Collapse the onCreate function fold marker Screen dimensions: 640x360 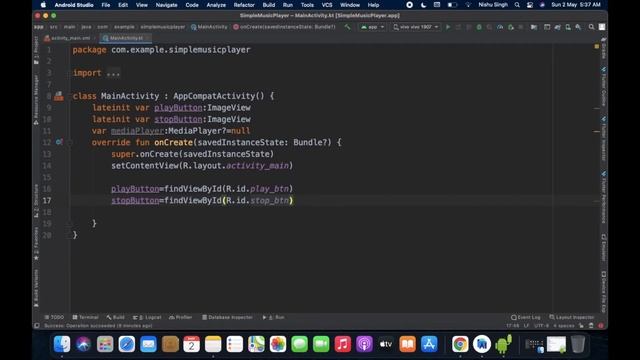(69, 142)
